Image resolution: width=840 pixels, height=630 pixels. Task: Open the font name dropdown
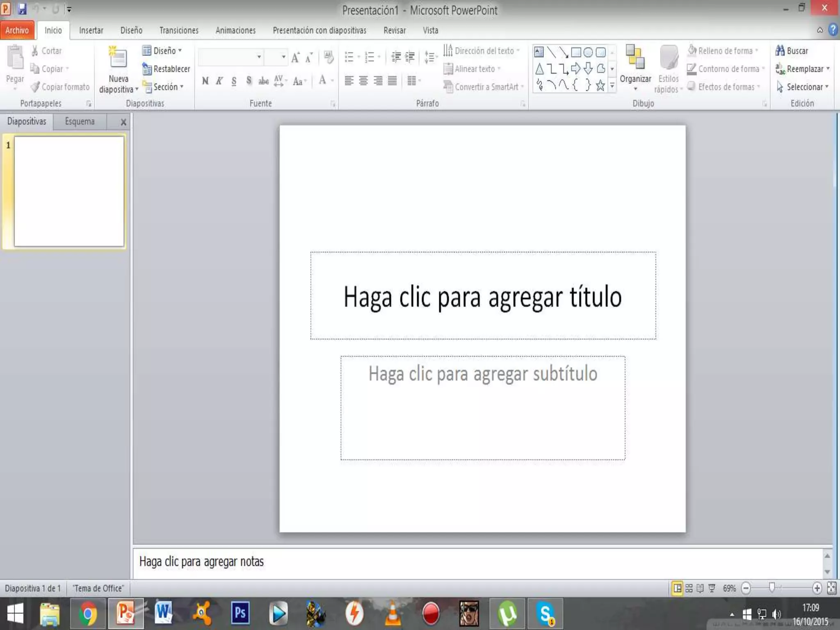click(x=259, y=57)
